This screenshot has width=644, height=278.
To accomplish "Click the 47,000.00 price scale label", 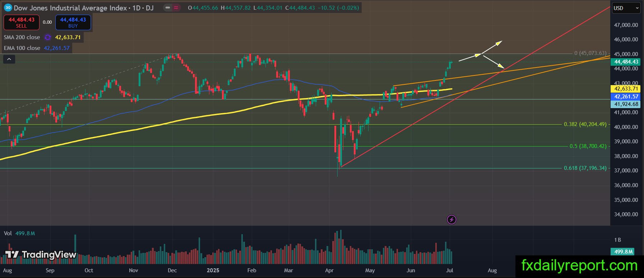I will point(626,25).
